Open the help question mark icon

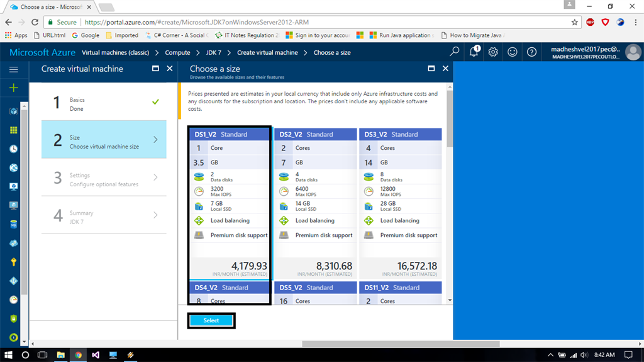(531, 52)
